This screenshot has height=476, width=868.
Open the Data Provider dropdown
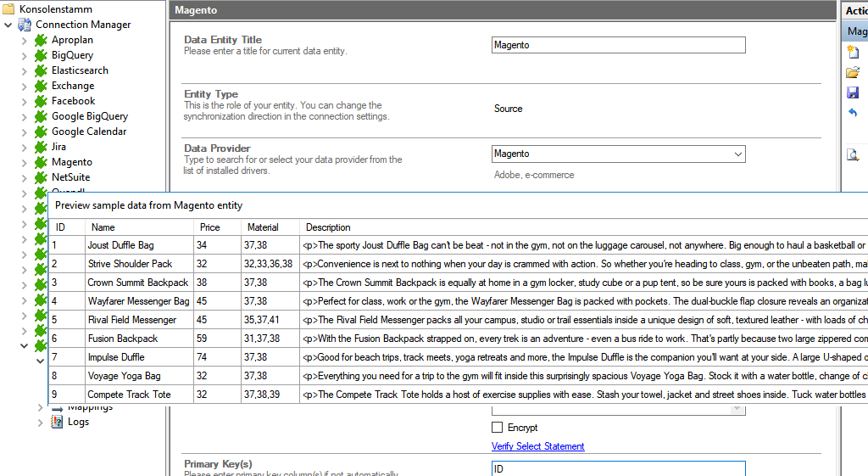(737, 154)
